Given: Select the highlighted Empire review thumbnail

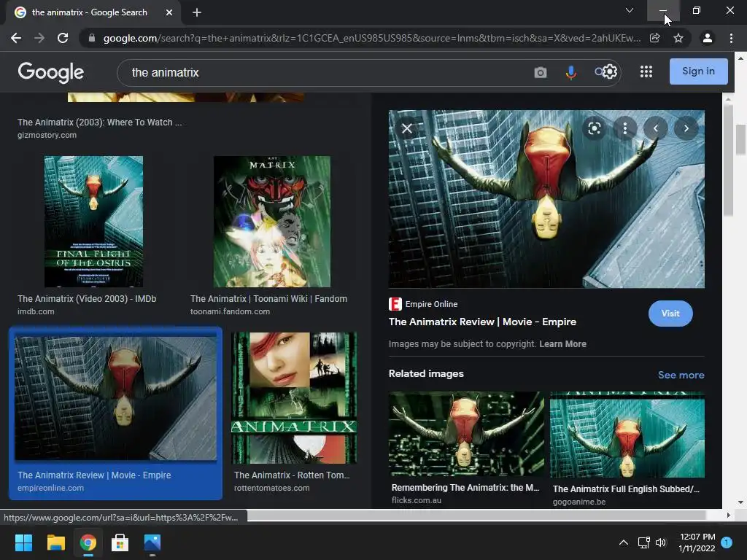Looking at the screenshot, I should [x=116, y=398].
